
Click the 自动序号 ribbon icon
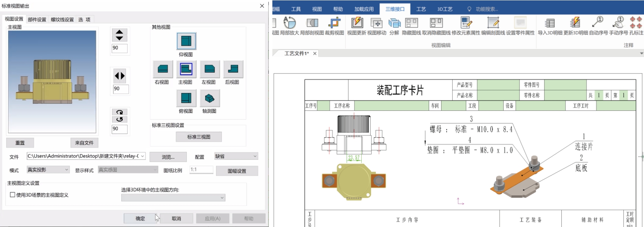(x=598, y=23)
